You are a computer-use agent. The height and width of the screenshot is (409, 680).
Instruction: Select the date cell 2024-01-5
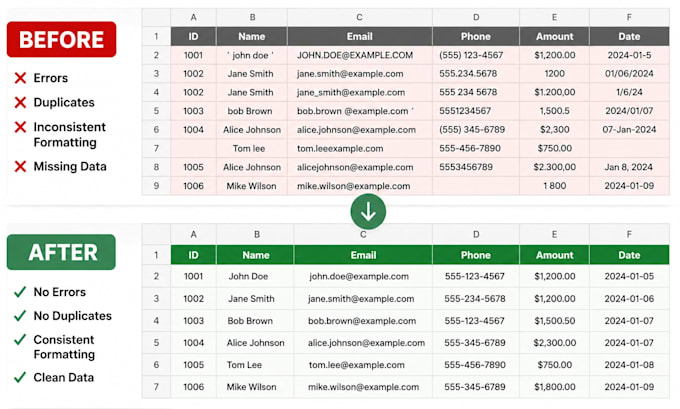pyautogui.click(x=629, y=56)
